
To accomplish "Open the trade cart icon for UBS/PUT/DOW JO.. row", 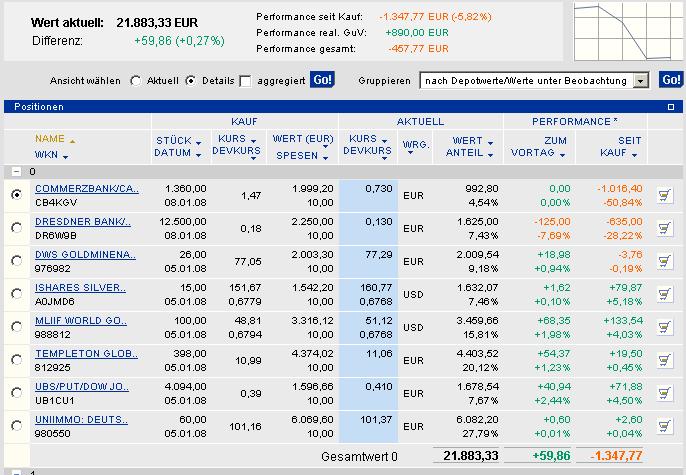I will tap(665, 393).
